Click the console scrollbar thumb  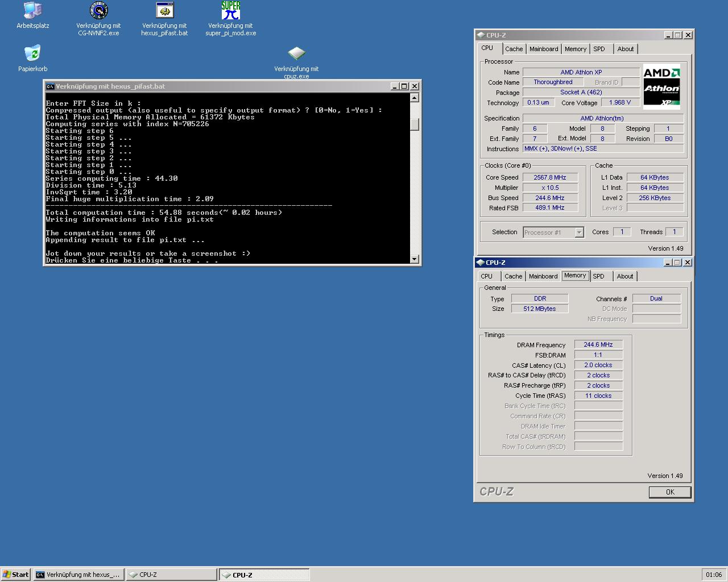pyautogui.click(x=415, y=124)
